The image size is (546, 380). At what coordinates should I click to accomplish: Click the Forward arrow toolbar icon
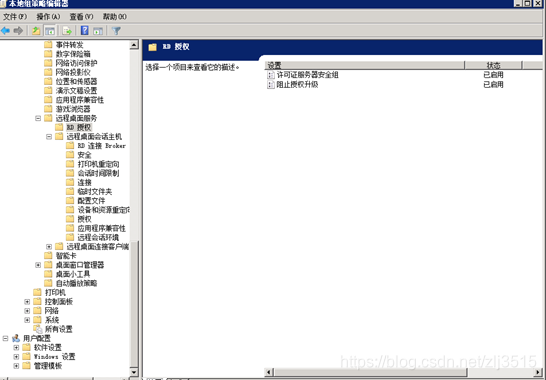pos(18,31)
